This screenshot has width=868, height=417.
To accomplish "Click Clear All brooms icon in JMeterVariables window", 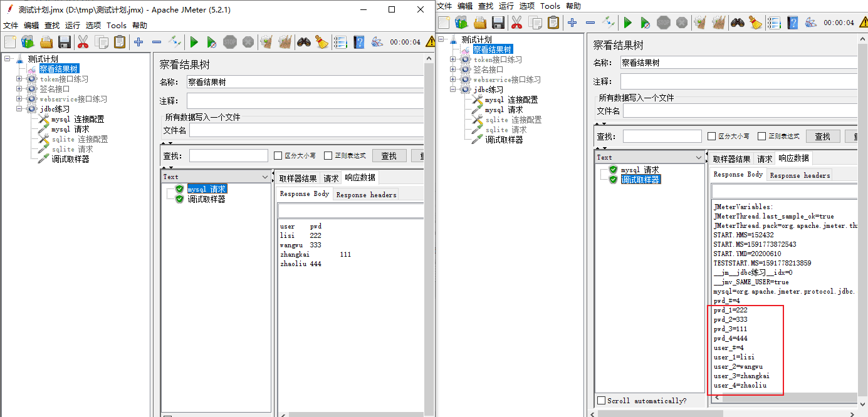I will click(x=719, y=23).
